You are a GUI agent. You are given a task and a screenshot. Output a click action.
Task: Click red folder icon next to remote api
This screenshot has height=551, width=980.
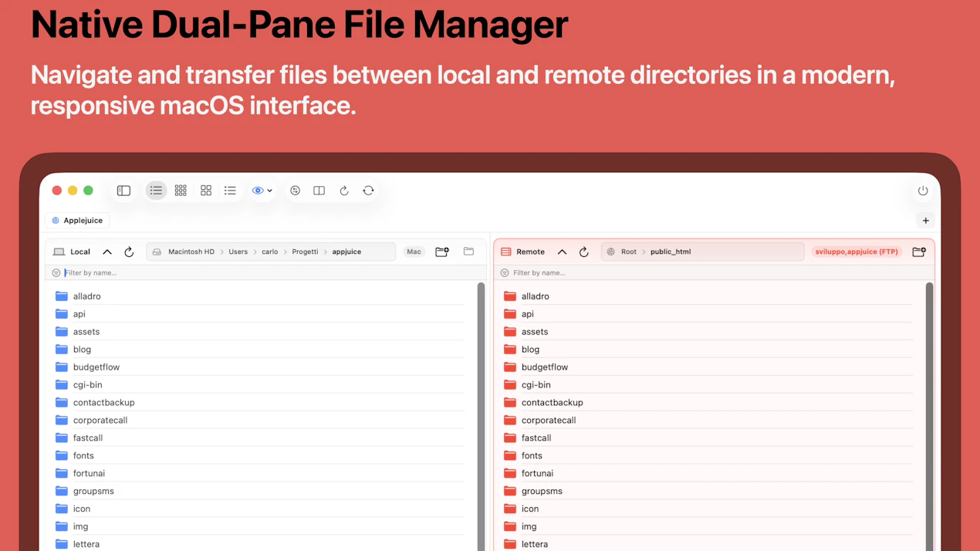pos(510,314)
